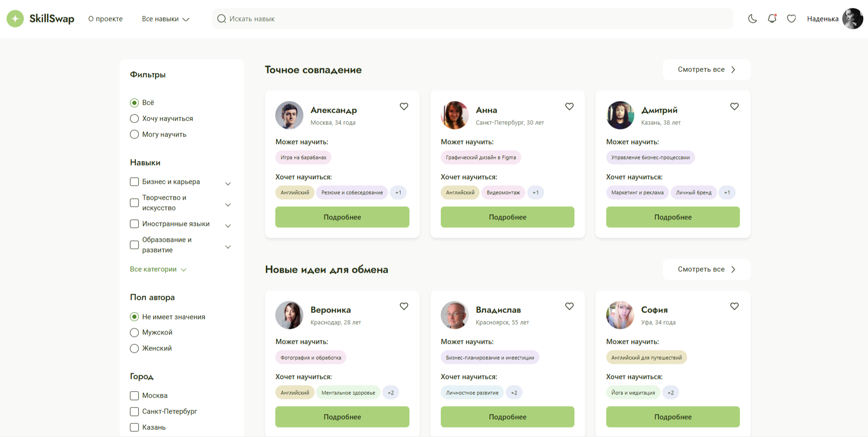The height and width of the screenshot is (437, 868).
Task: Click the Йога и медитация tag
Action: coord(633,393)
